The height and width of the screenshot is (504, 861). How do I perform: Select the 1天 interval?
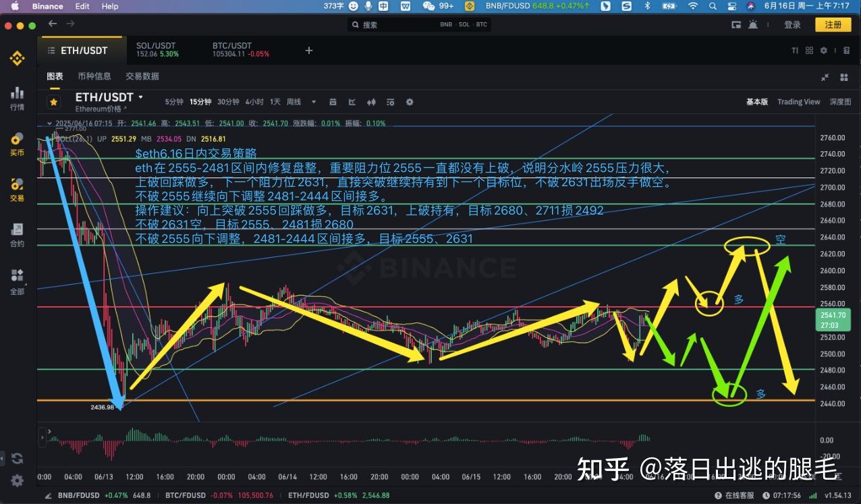(275, 102)
